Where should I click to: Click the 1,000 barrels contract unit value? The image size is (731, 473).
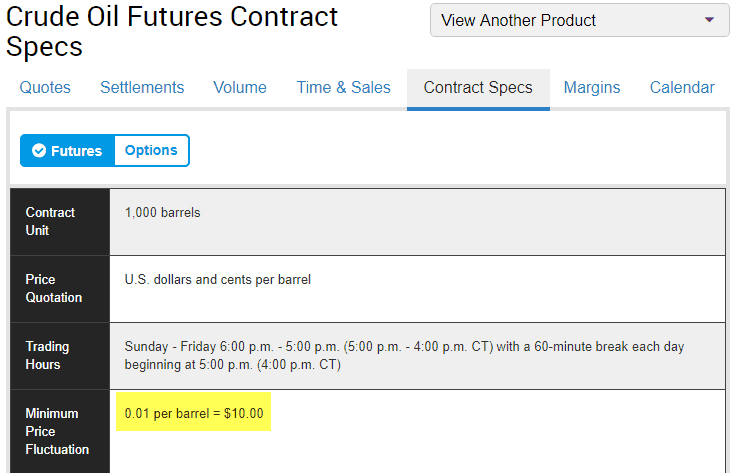[x=162, y=213]
